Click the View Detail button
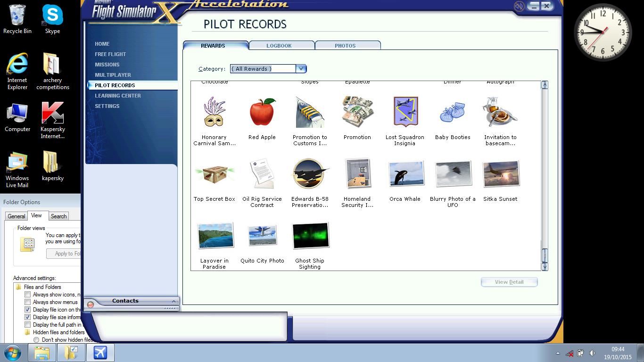Viewport: 644px width, 362px height. point(509,282)
